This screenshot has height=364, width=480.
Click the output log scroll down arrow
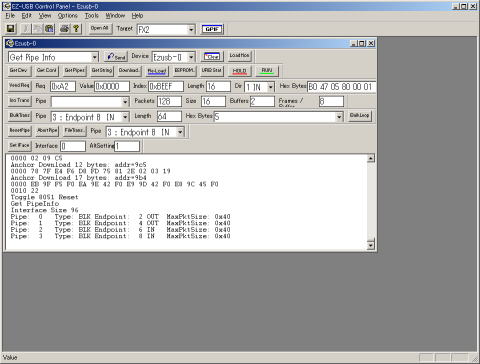[371, 246]
